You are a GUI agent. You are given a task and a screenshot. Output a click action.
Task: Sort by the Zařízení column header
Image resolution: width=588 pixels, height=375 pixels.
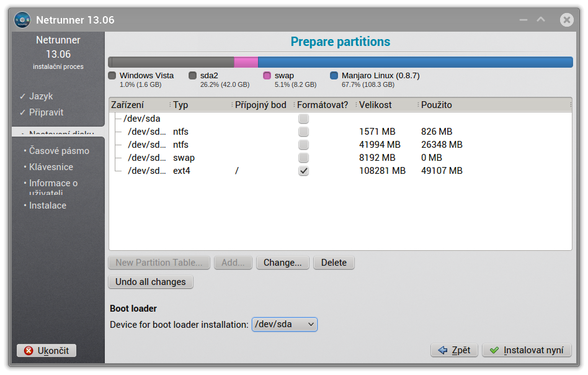139,105
